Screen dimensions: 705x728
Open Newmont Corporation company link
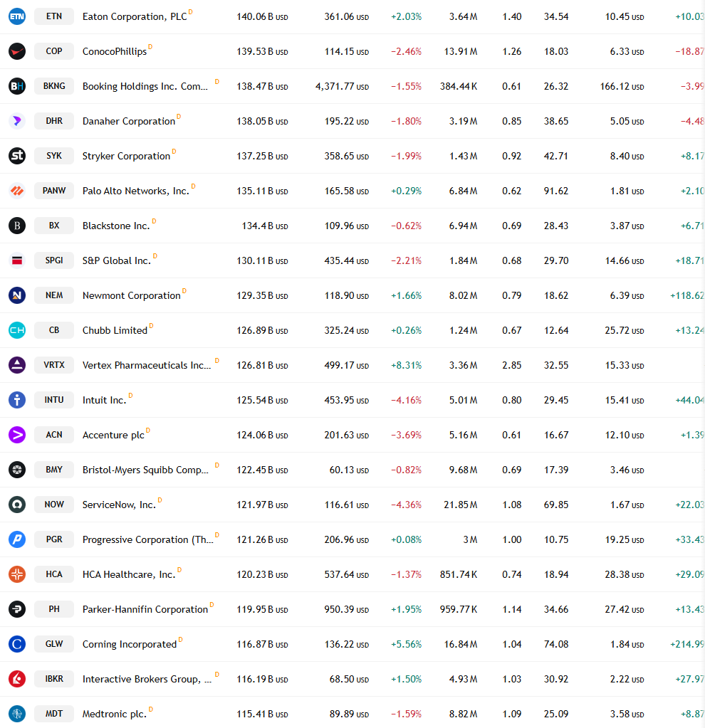pos(132,295)
